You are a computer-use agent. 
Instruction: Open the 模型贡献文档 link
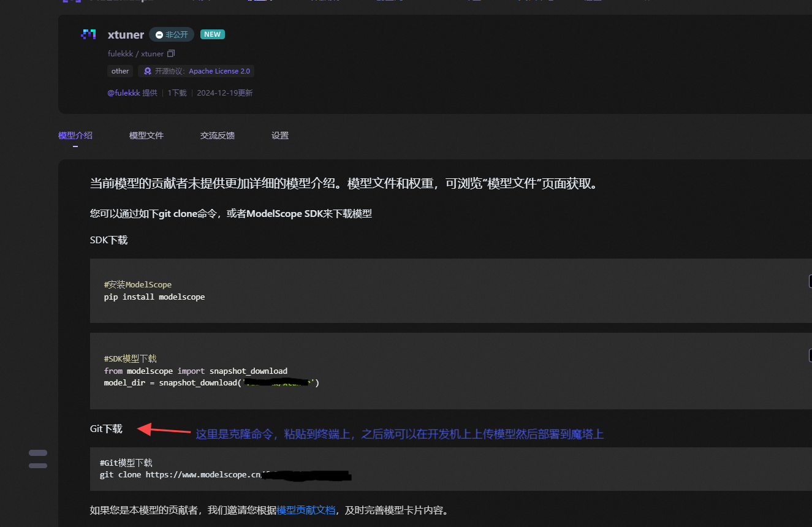coord(306,510)
